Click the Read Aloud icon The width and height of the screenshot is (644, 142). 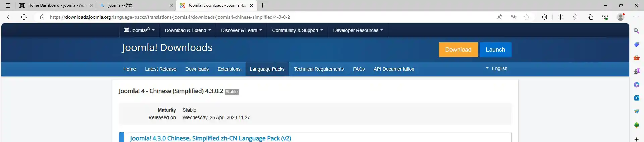pyautogui.click(x=500, y=17)
